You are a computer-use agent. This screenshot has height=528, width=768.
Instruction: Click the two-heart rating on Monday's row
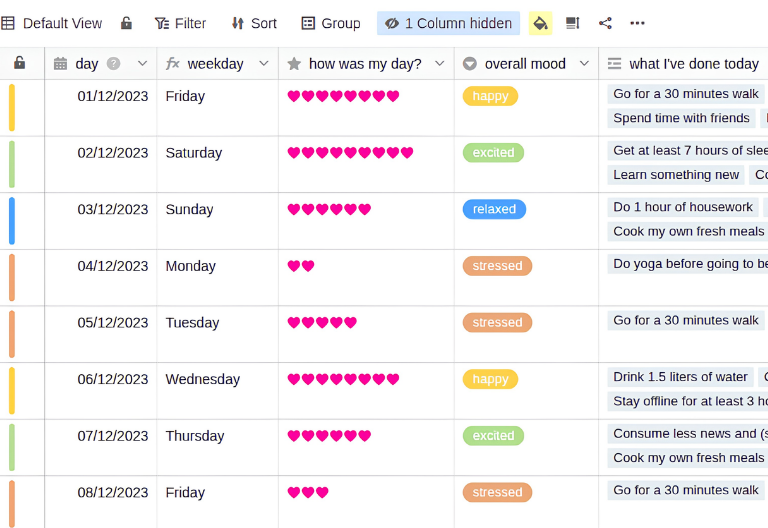(301, 266)
